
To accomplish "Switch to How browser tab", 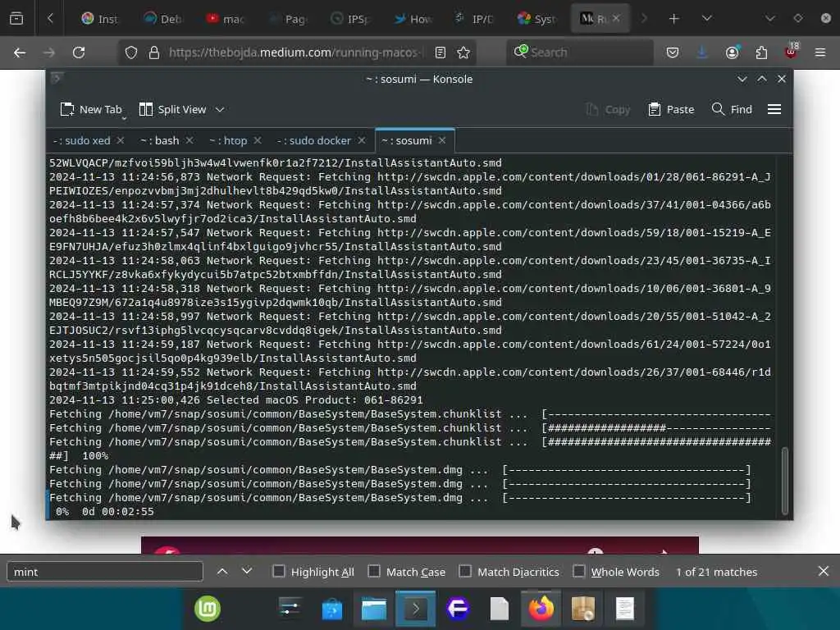I will tap(413, 19).
